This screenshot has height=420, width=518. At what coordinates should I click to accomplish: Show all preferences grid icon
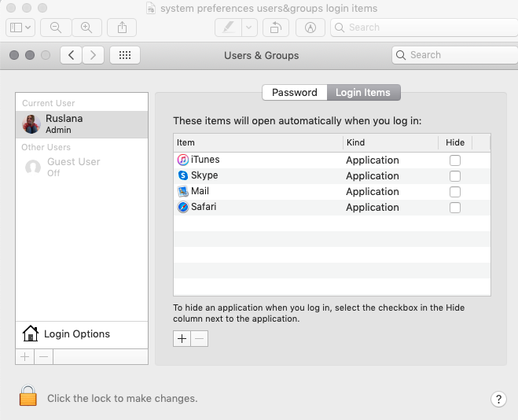[125, 55]
